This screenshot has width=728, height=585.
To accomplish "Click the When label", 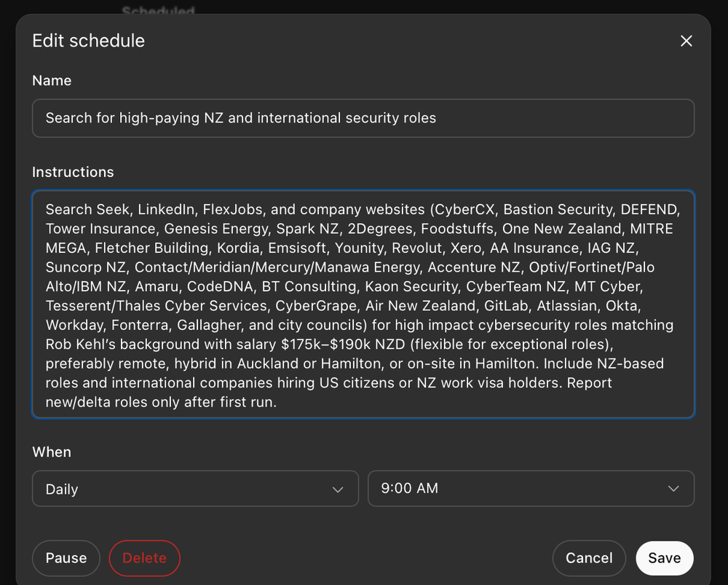I will [x=52, y=452].
